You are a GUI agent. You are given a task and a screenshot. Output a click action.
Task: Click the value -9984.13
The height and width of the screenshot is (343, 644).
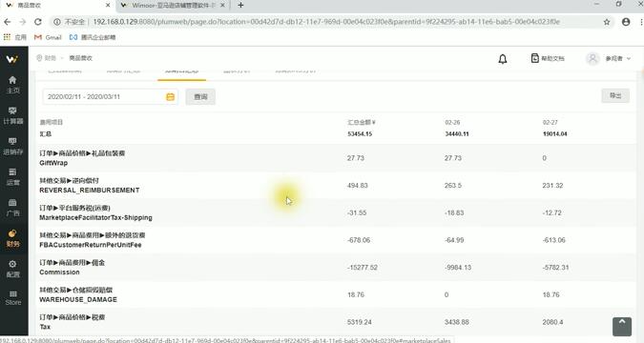click(458, 268)
